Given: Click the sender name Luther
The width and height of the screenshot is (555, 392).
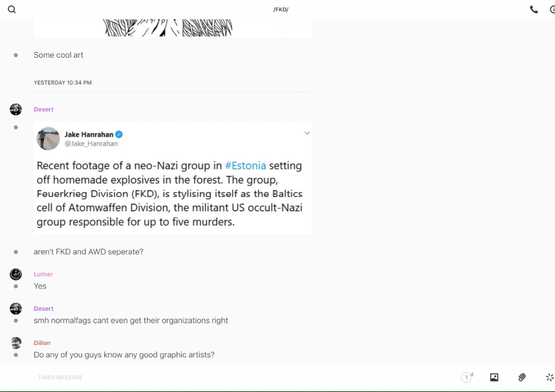Looking at the screenshot, I should tap(43, 274).
